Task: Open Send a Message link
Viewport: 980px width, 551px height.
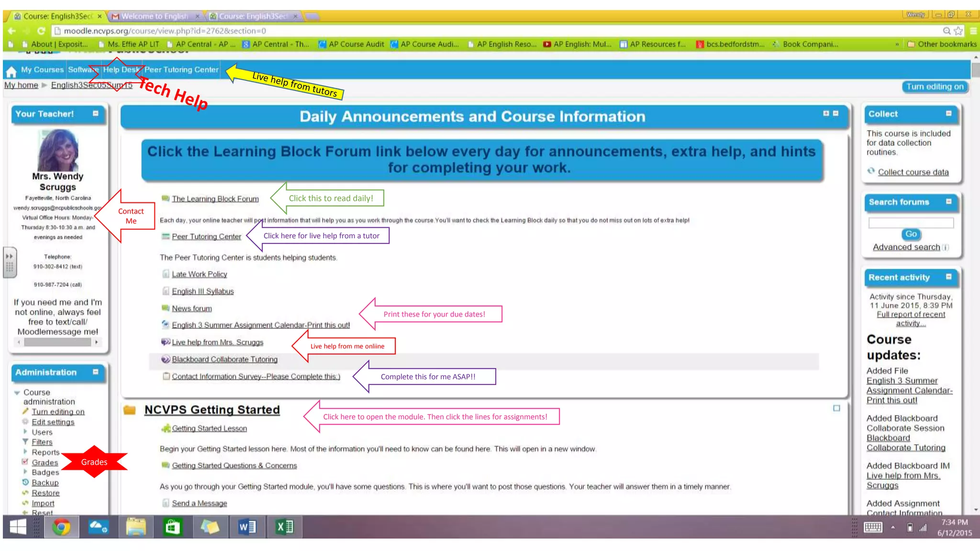Action: click(x=200, y=503)
